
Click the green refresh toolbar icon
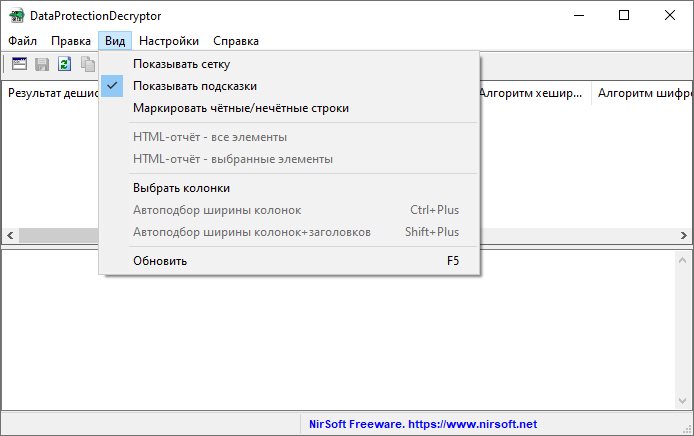click(x=64, y=64)
